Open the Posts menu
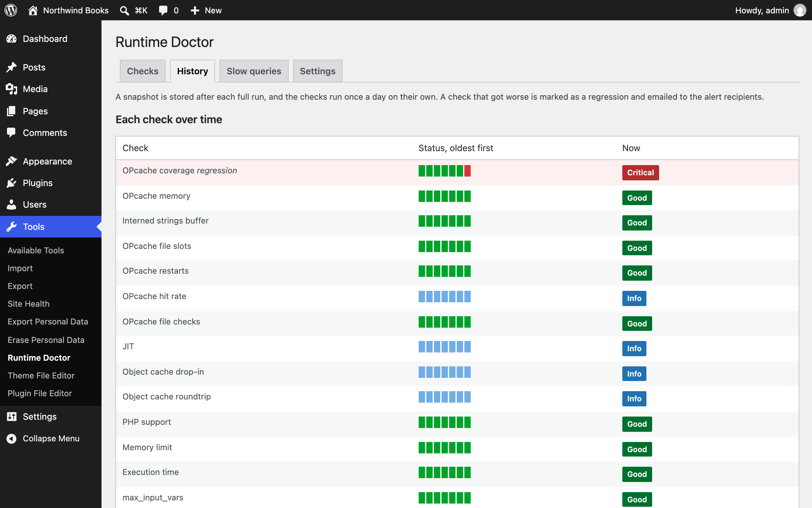The width and height of the screenshot is (812, 508). click(51, 67)
